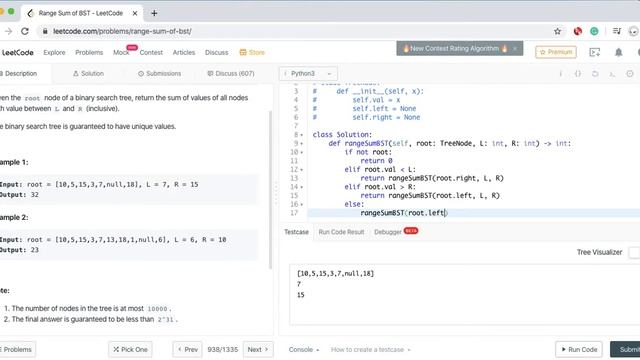Go to the Next problem
The width and height of the screenshot is (640, 360).
pos(258,349)
